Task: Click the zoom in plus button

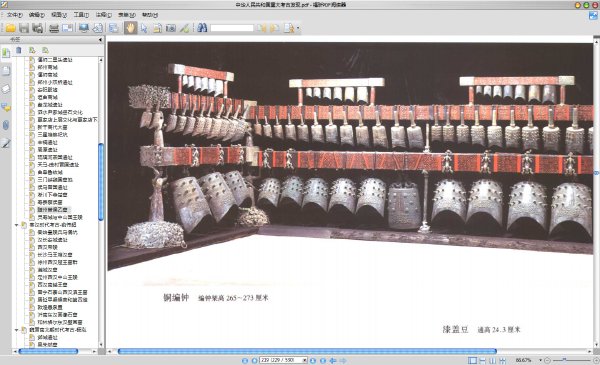Action: 596,360
